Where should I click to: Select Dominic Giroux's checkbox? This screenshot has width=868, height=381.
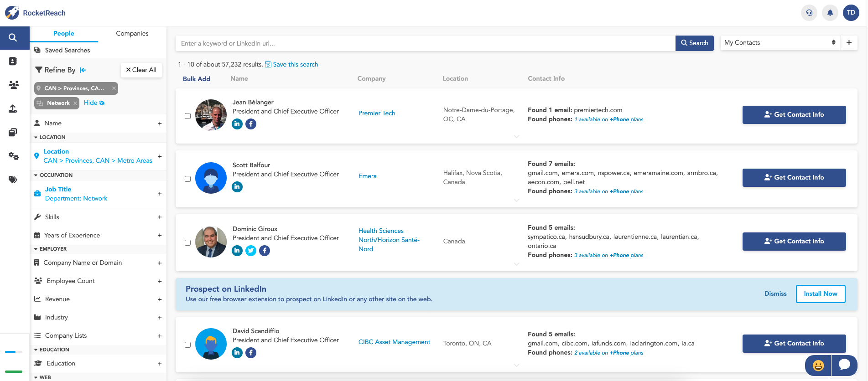[187, 243]
